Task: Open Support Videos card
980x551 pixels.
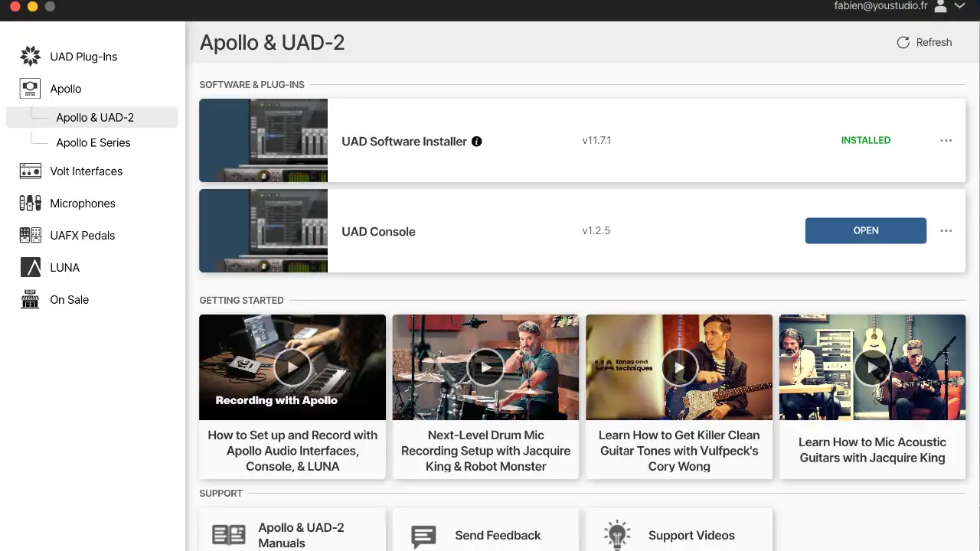Action: [x=679, y=530]
